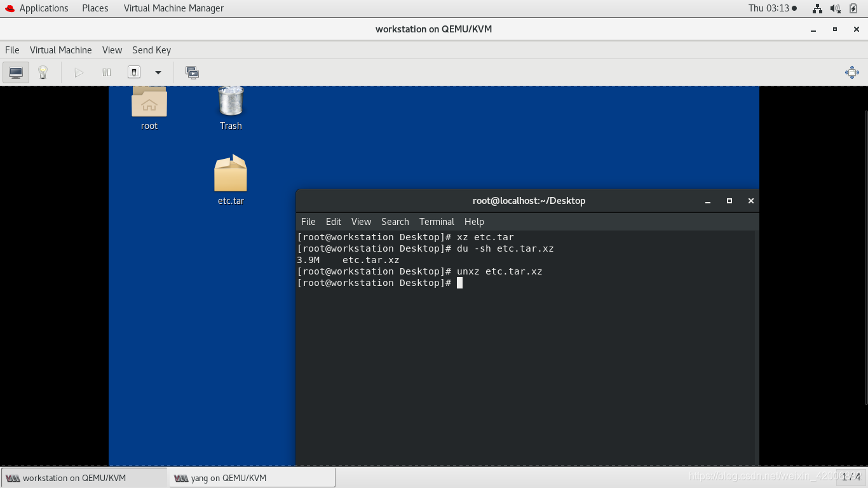The image size is (868, 488).
Task: Minimize the root@localhost terminal window
Action: click(x=708, y=201)
